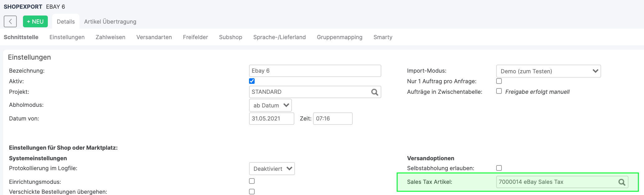The image size is (644, 195).
Task: Check Verschickte Bestellungen übergehen option
Action: point(252,192)
